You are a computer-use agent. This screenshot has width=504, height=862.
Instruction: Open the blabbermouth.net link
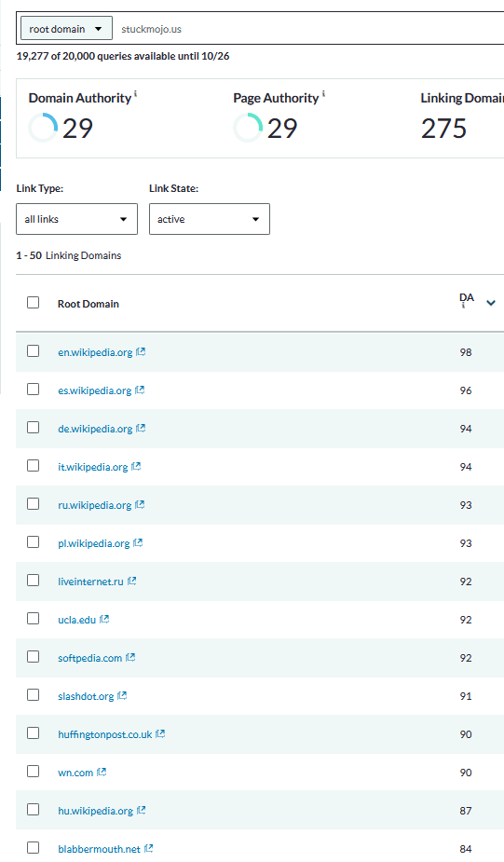click(x=99, y=849)
